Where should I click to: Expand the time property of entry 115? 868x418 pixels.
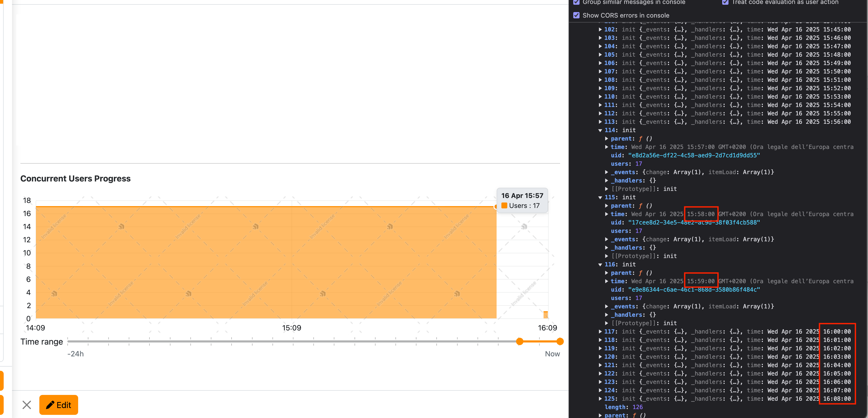[607, 214]
